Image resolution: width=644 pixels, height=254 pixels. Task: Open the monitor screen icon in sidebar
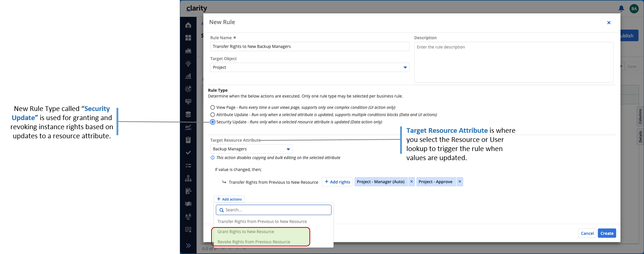pyautogui.click(x=188, y=102)
